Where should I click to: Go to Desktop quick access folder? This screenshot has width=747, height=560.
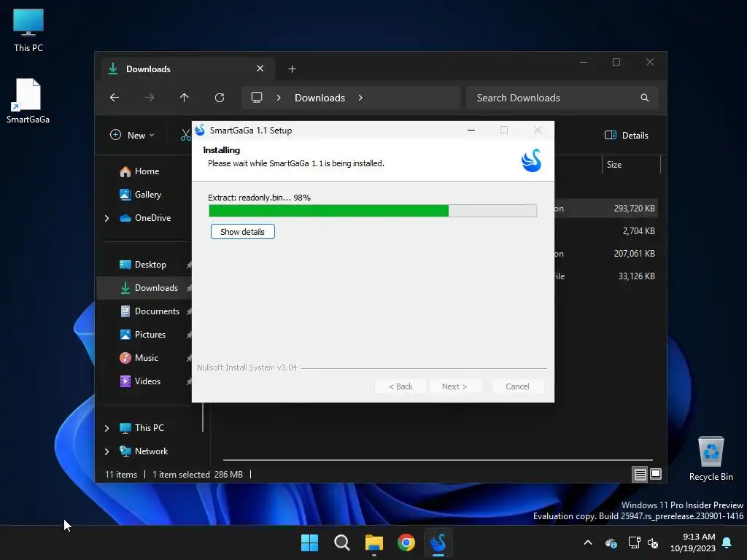click(150, 264)
